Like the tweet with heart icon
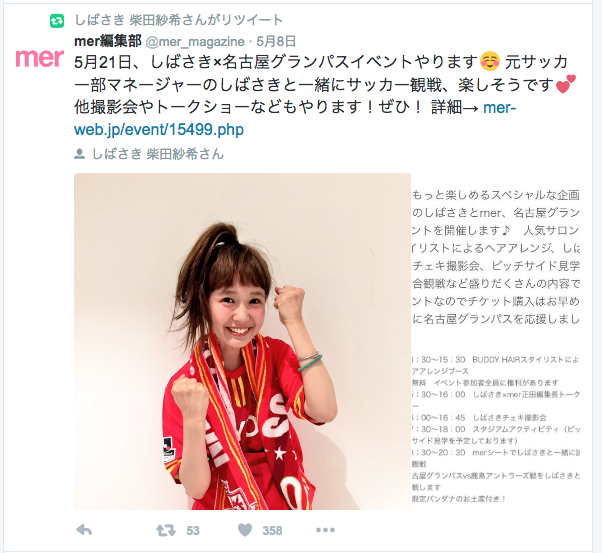The width and height of the screenshot is (602, 553). click(245, 530)
